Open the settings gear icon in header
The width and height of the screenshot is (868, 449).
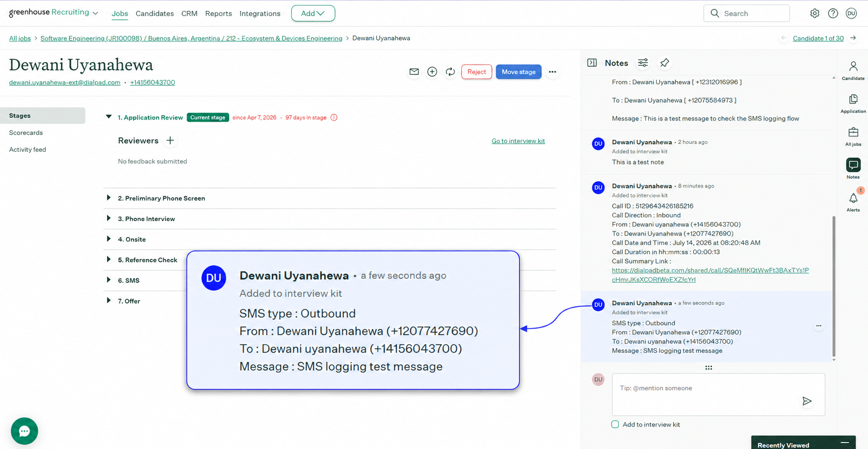pyautogui.click(x=815, y=13)
